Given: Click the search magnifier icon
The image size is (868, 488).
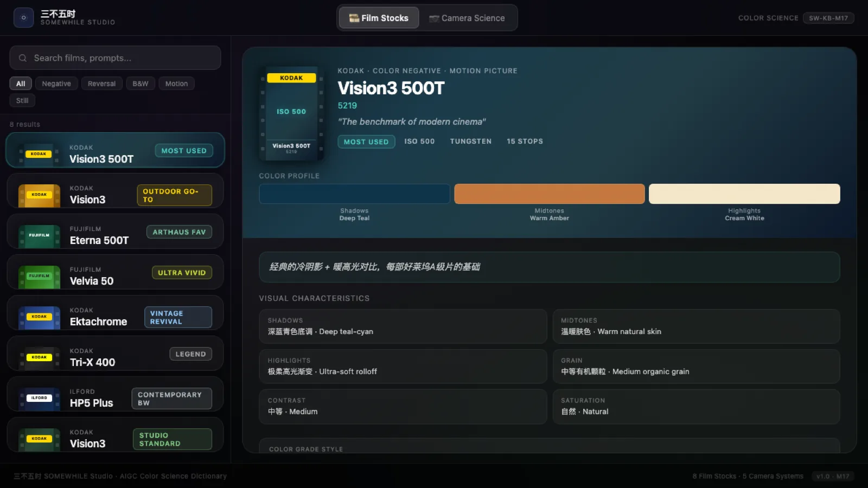Looking at the screenshot, I should pos(23,58).
